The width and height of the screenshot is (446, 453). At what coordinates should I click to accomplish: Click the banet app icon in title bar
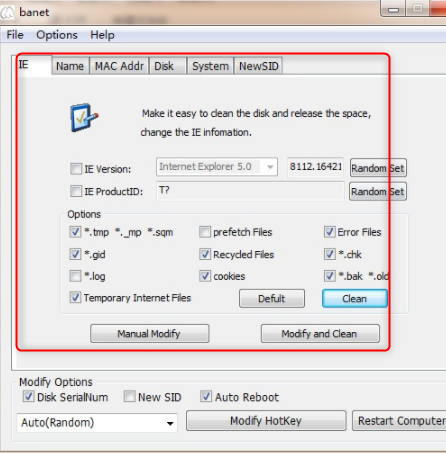[7, 13]
